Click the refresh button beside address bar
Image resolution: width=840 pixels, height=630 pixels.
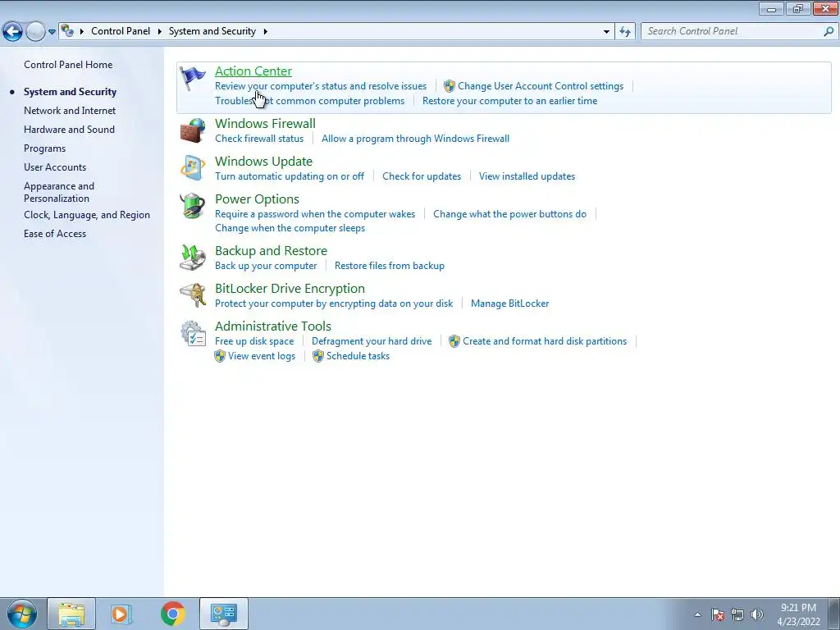(x=624, y=32)
